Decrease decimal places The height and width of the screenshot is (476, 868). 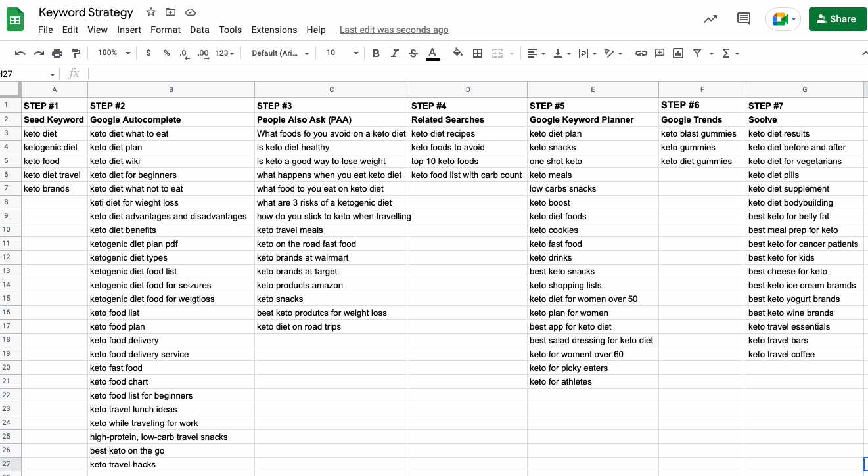tap(184, 53)
